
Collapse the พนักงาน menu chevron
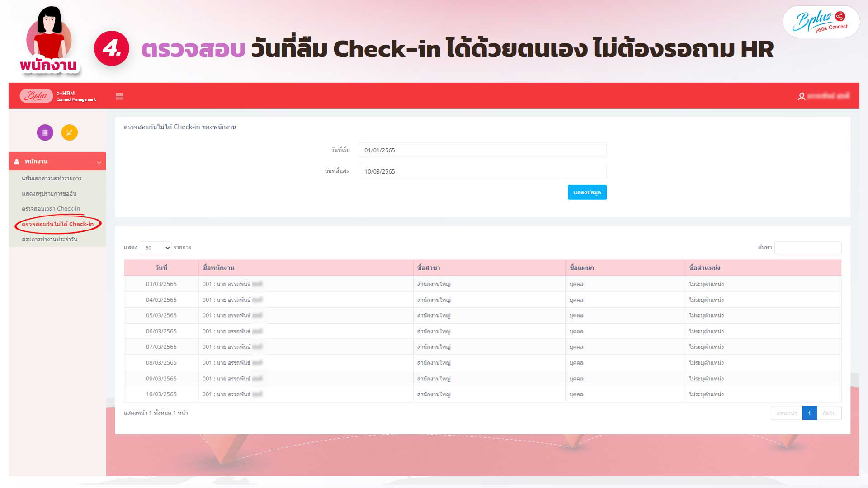point(99,162)
